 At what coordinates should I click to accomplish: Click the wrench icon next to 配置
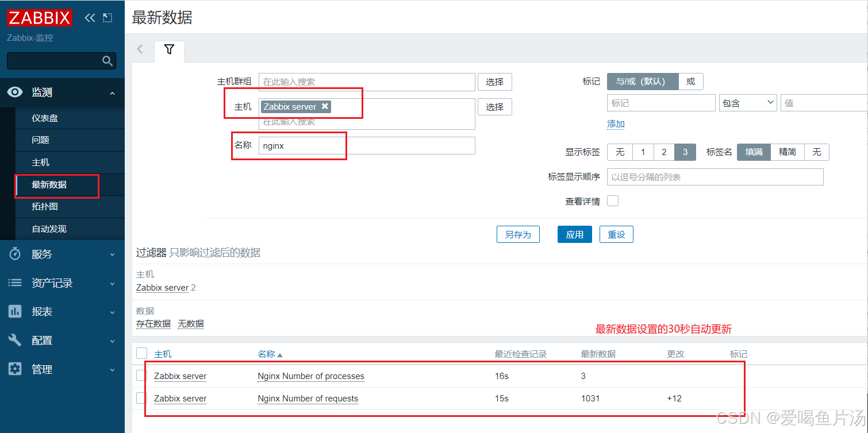pyautogui.click(x=16, y=341)
